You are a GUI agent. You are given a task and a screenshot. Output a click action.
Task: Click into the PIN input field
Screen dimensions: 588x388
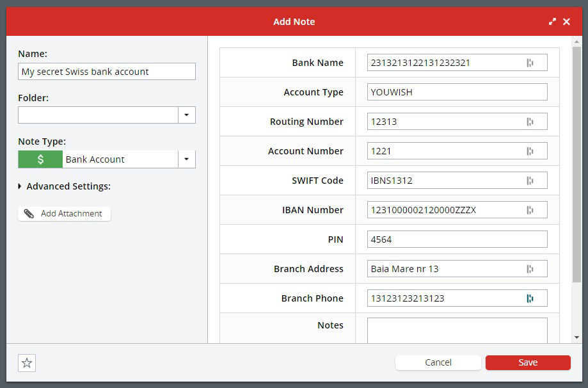pyautogui.click(x=457, y=239)
